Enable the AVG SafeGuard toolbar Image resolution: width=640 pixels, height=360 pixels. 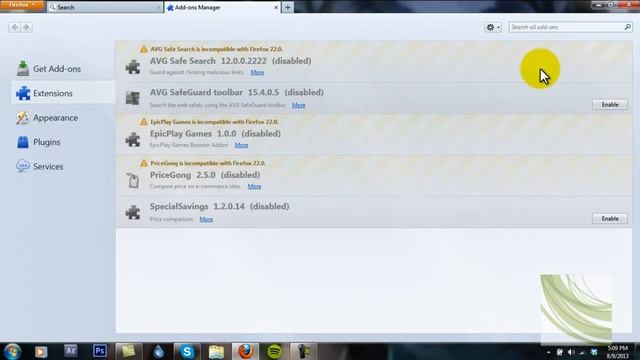[610, 104]
